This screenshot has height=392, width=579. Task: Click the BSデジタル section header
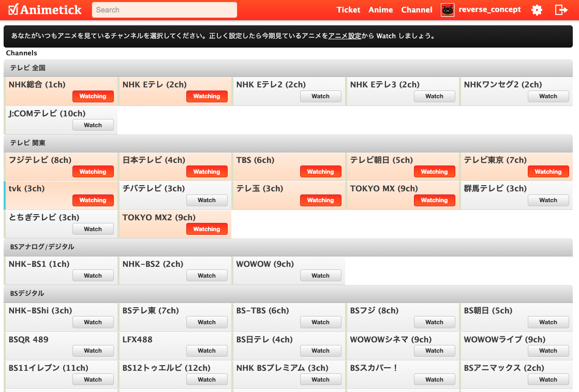tap(288, 294)
